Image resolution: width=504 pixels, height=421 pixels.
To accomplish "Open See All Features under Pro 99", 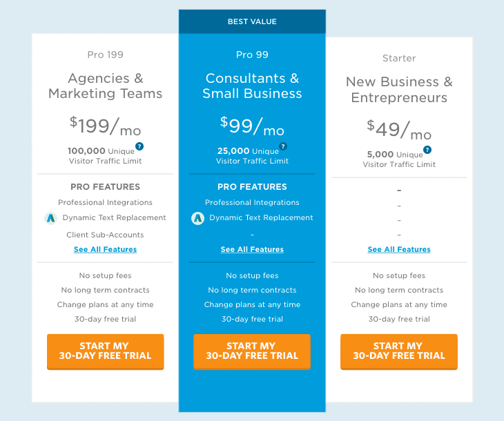I will click(x=252, y=249).
